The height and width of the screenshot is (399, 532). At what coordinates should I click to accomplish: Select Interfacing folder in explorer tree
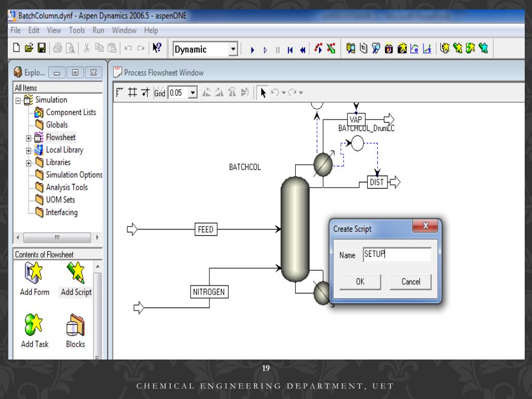coord(62,212)
